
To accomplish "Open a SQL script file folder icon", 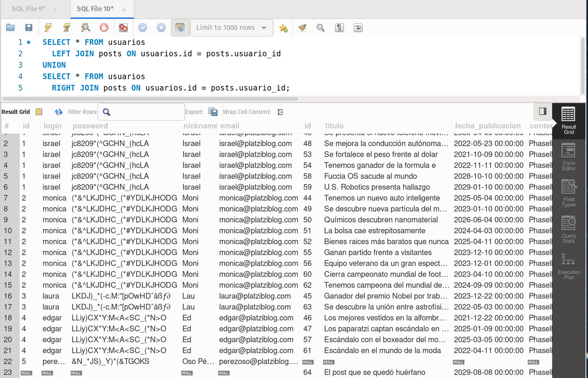I will point(10,28).
